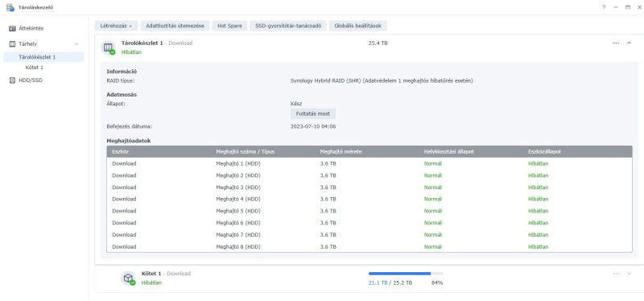Open the help question mark icon
The image size is (644, 301).
click(604, 7)
